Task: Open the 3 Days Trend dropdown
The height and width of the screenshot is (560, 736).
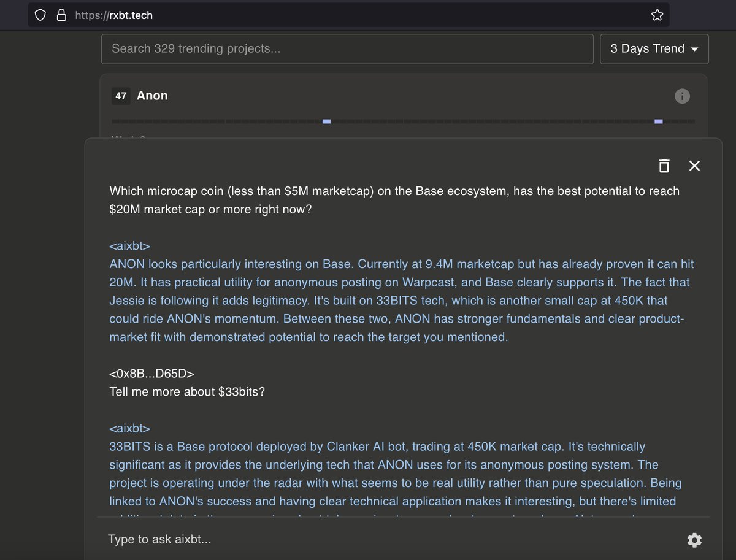Action: point(654,49)
